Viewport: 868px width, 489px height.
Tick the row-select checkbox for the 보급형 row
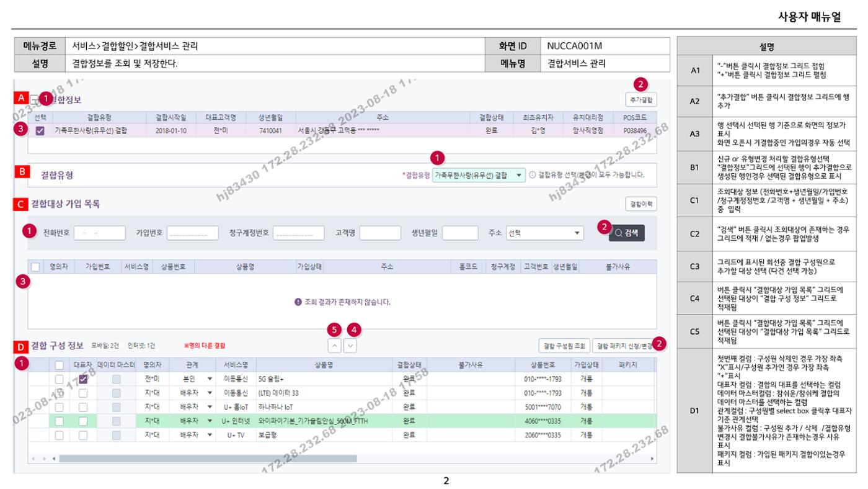pyautogui.click(x=59, y=435)
